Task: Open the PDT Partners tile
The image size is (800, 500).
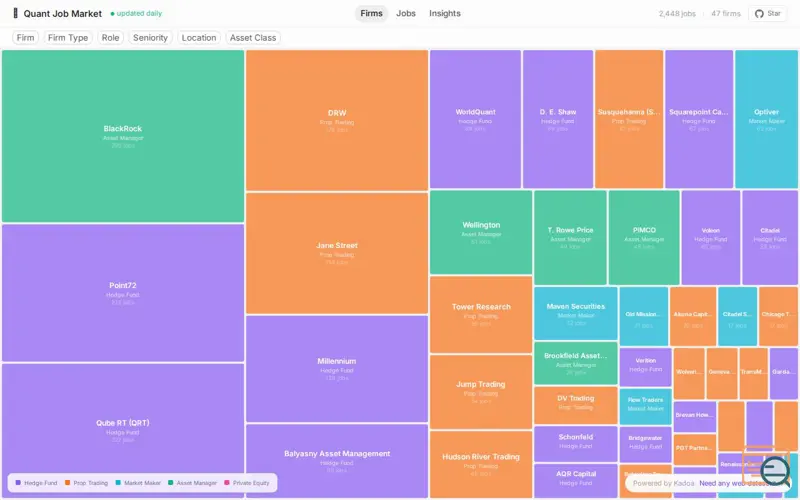Action: [694, 449]
